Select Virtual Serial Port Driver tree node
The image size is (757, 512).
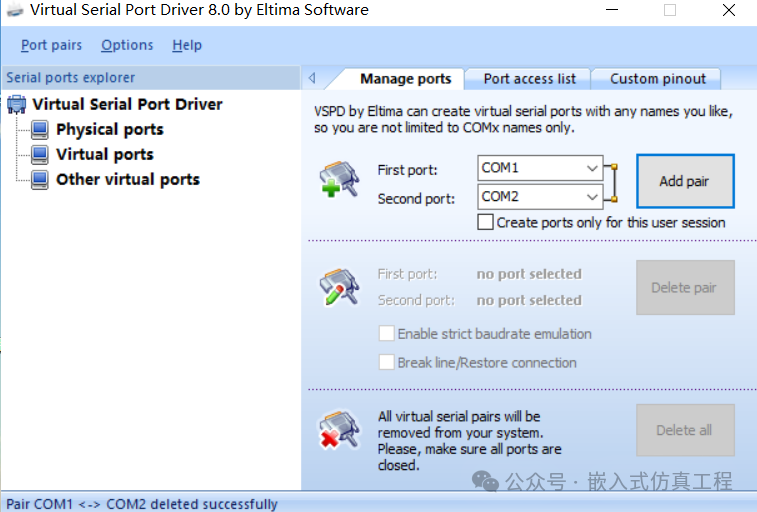(127, 104)
